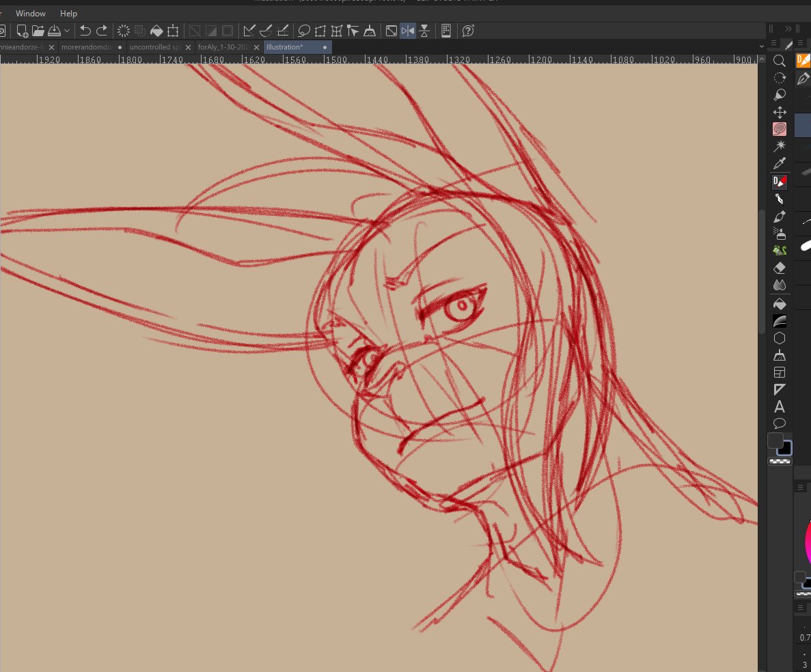
Task: Click the mesh transformation icon
Action: (x=337, y=31)
